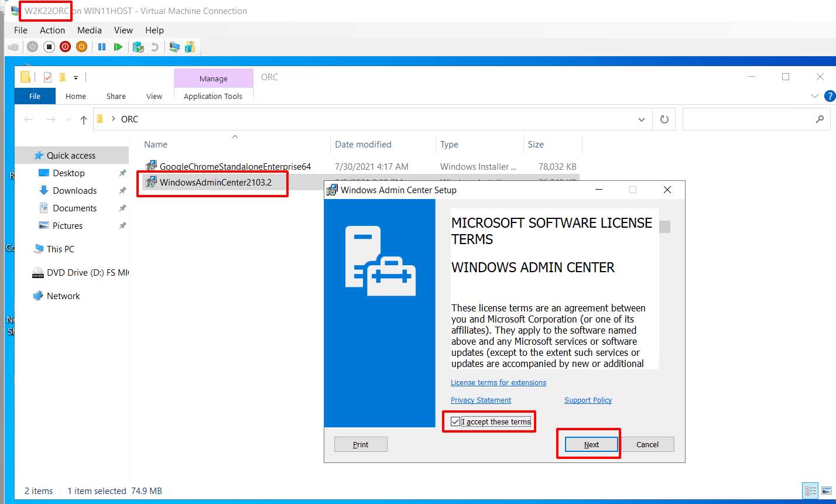Viewport: 836px width, 504px height.
Task: Select Network in the navigation pane
Action: tap(63, 296)
